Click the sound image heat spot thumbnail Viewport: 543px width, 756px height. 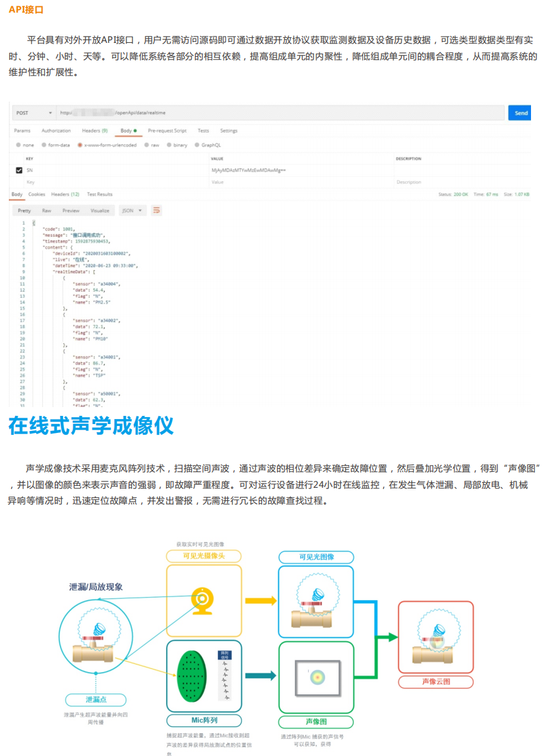point(316,677)
